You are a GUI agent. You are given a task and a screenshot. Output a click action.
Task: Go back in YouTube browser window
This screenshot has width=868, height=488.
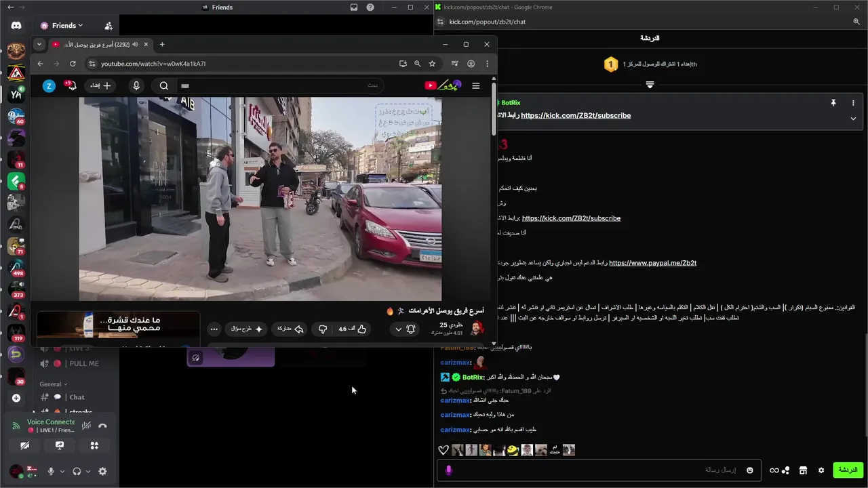point(40,64)
